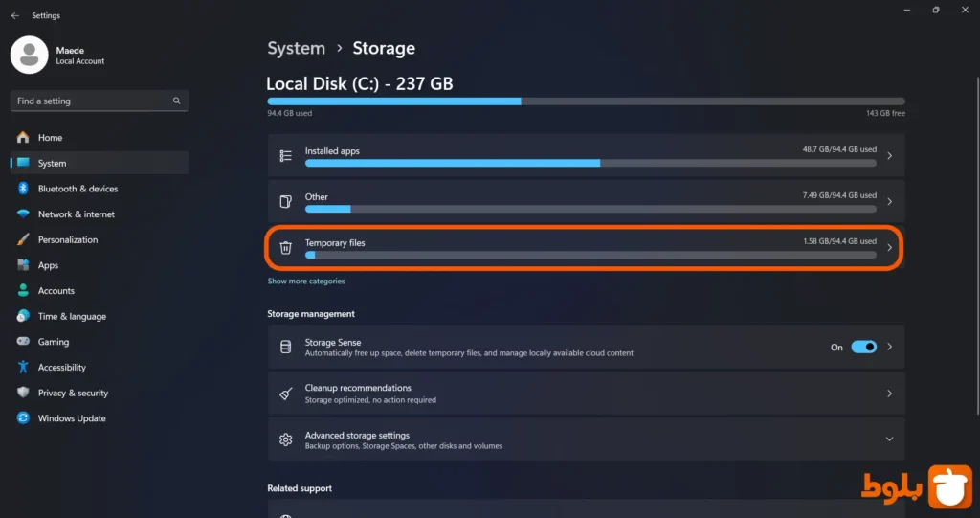Open the Cleanup recommendations chevron
The width and height of the screenshot is (980, 518).
coord(889,394)
